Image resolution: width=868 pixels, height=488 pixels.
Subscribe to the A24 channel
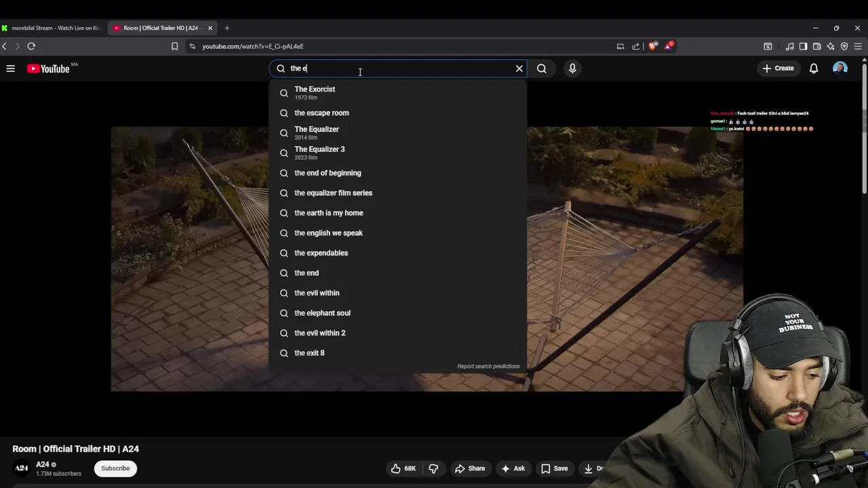[x=115, y=468]
